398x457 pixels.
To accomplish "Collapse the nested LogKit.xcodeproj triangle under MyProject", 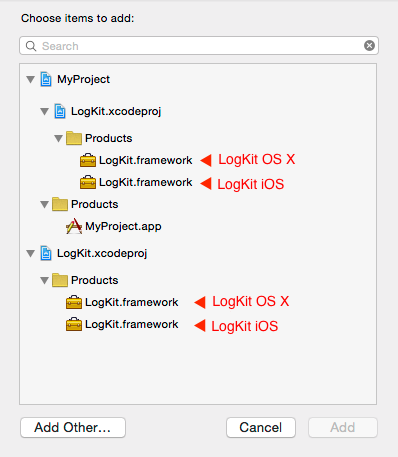I will pyautogui.click(x=45, y=111).
